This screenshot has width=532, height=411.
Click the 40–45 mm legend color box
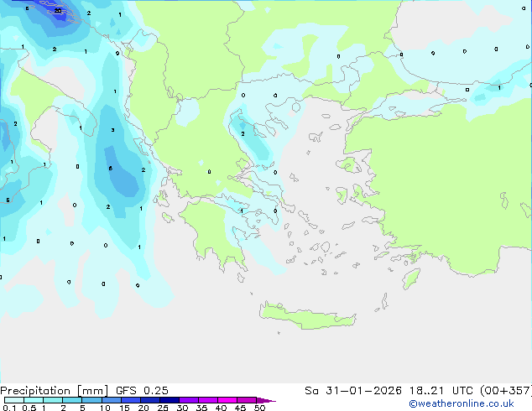pos(227,400)
